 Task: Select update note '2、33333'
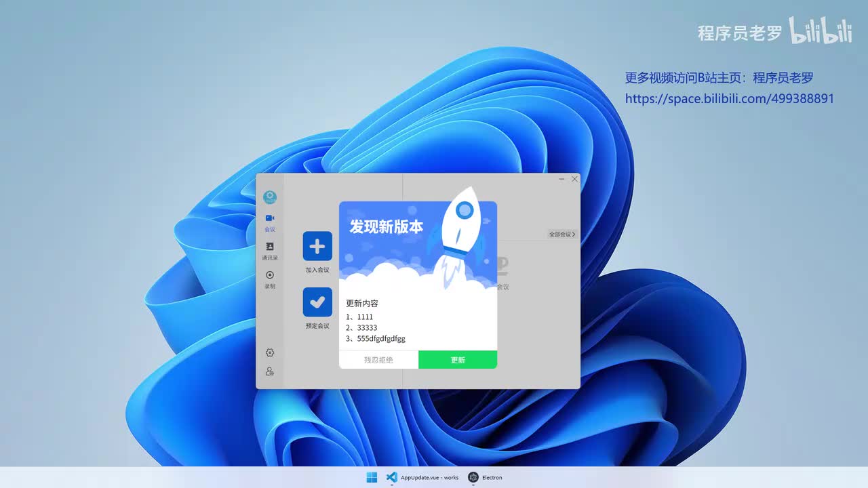pyautogui.click(x=361, y=327)
